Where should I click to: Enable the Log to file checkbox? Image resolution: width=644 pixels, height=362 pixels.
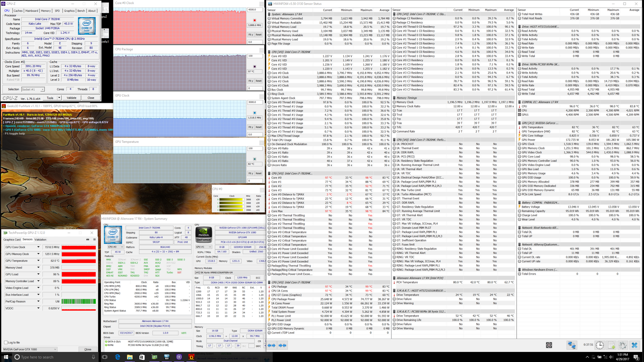click(6, 343)
